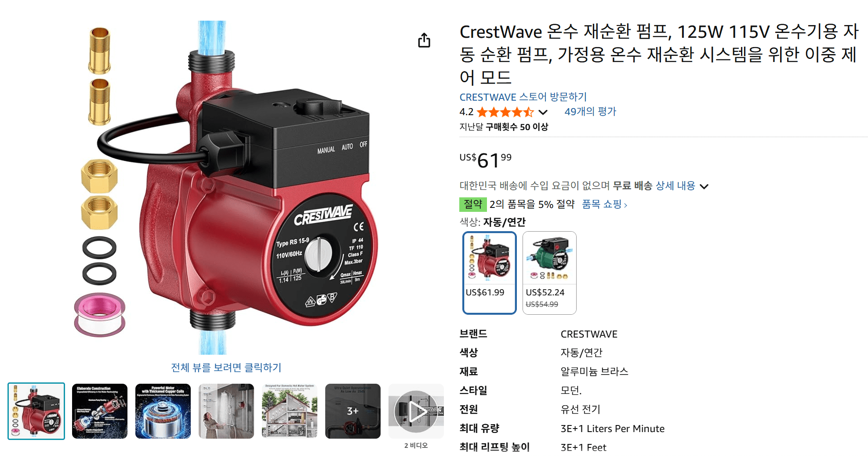Screen dimensions: 868x458
Task: Open the 49개의 평가 reviews link
Action: pyautogui.click(x=590, y=112)
